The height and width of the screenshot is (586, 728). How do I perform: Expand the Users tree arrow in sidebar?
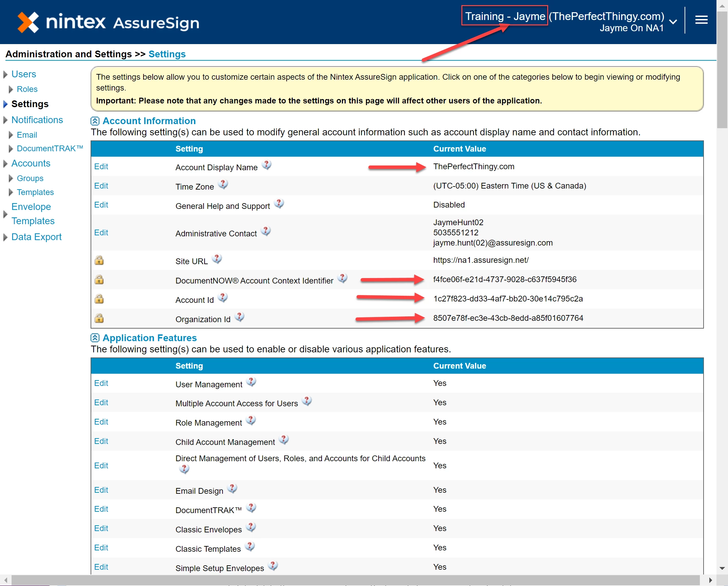pyautogui.click(x=5, y=74)
